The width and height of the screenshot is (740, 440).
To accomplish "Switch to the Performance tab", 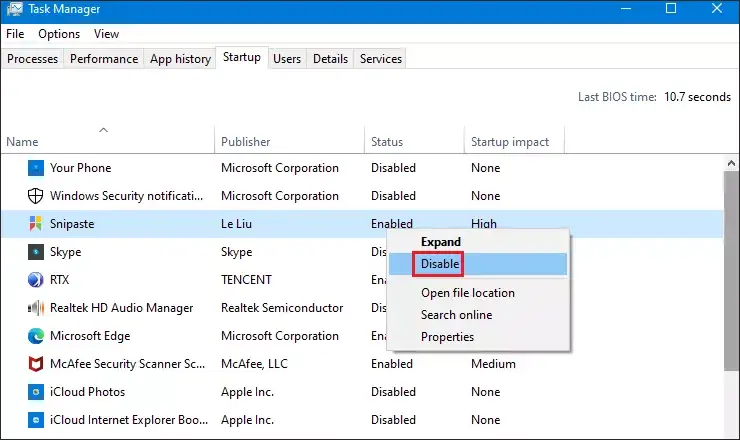I will pyautogui.click(x=104, y=59).
